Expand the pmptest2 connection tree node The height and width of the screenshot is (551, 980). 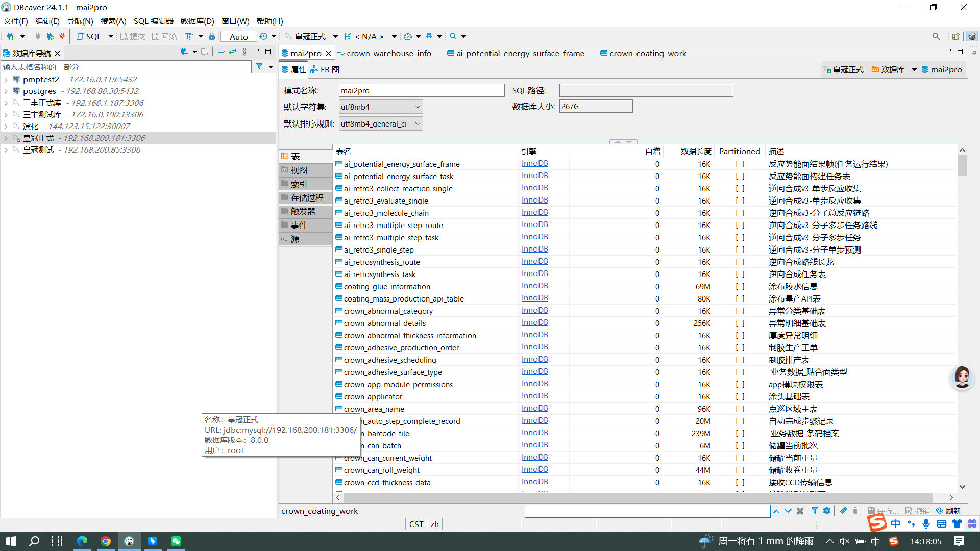pos(6,80)
